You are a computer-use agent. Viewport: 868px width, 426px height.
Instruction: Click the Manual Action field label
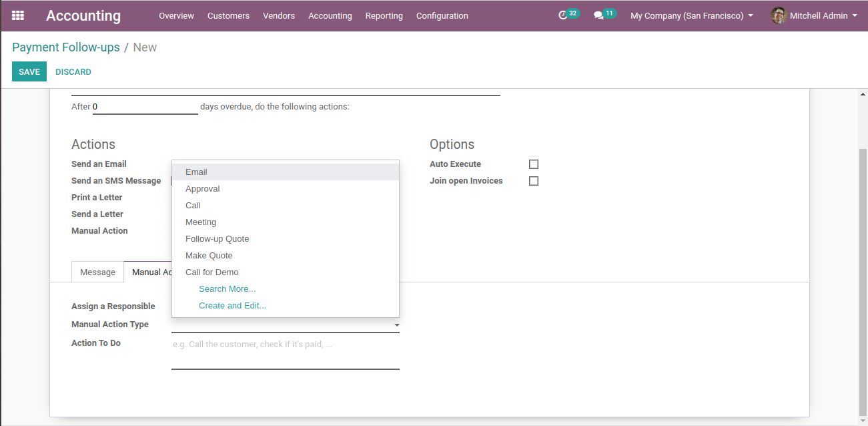99,231
